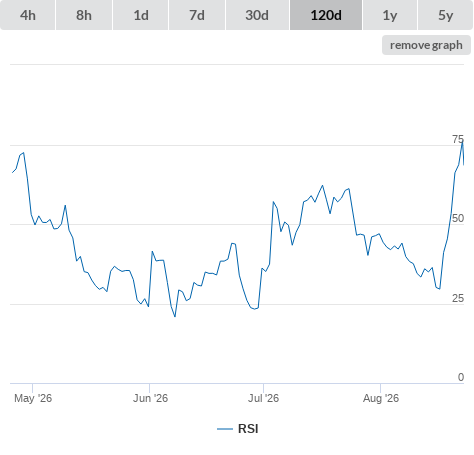Show the 7d chart range
This screenshot has height=455, width=474.
(197, 15)
